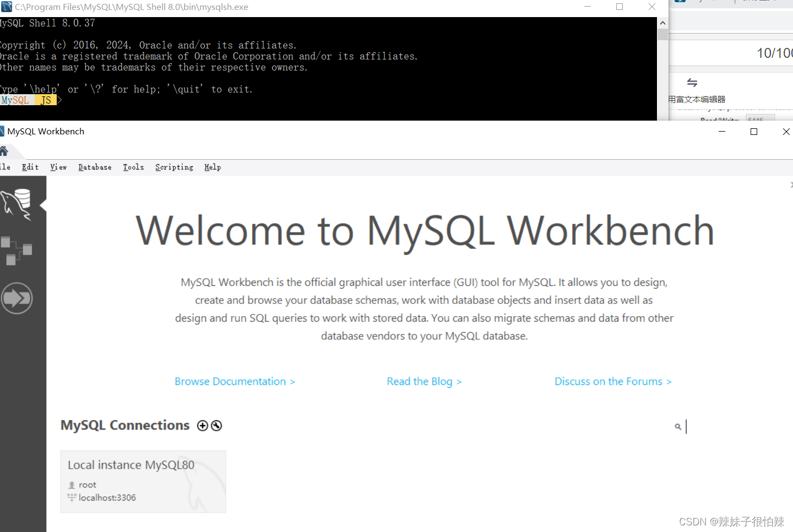Click Read the Blog link
Image resolution: width=793 pixels, height=532 pixels.
coord(424,382)
